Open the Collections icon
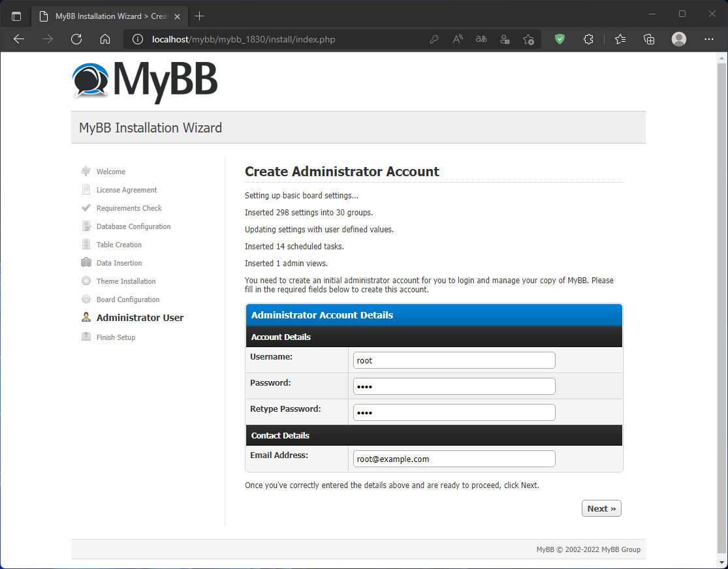 [x=649, y=39]
